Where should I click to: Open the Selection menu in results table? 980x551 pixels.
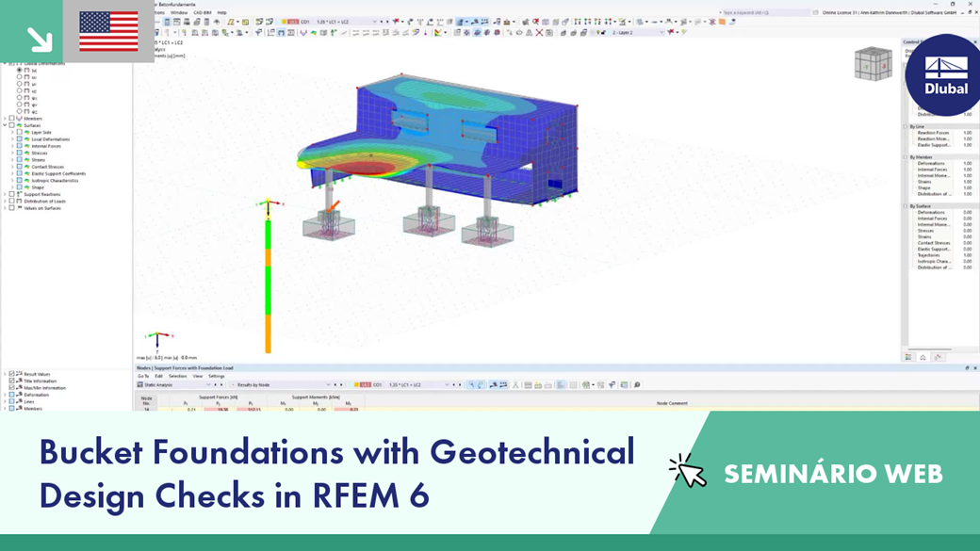pyautogui.click(x=177, y=376)
